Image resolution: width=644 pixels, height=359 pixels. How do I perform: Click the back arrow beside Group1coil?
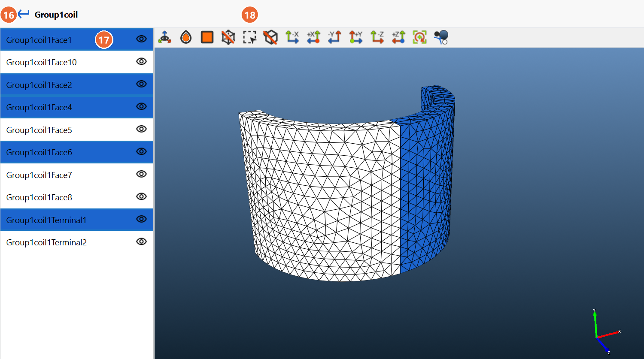pyautogui.click(x=24, y=14)
